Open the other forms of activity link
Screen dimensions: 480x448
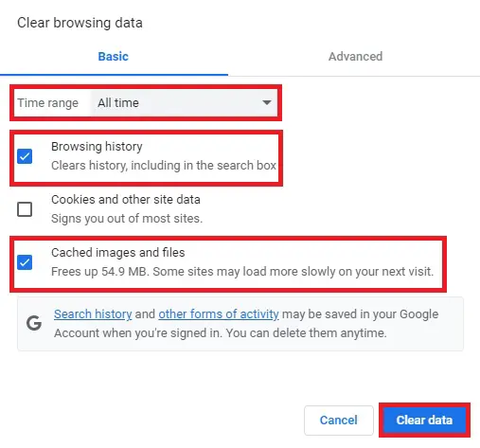click(x=219, y=314)
